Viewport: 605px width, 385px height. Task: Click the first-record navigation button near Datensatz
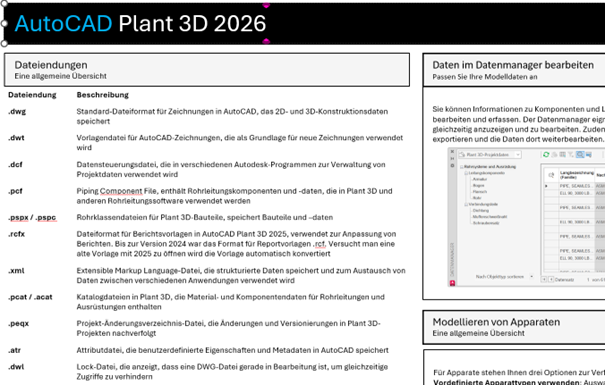click(544, 279)
